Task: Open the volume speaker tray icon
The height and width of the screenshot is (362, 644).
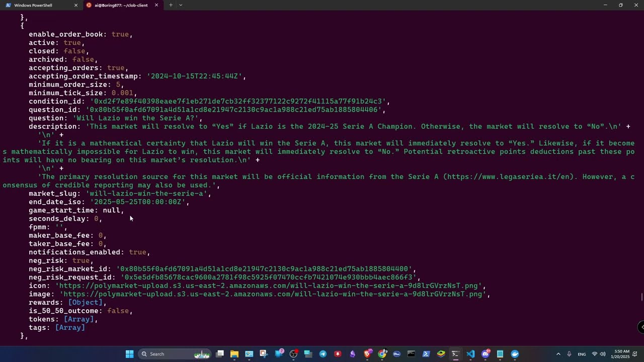Action: click(x=603, y=354)
